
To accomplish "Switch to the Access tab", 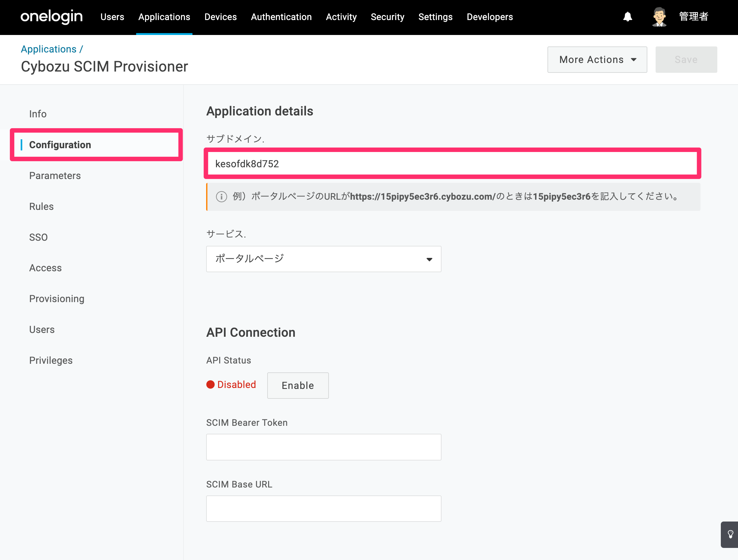I will click(45, 268).
